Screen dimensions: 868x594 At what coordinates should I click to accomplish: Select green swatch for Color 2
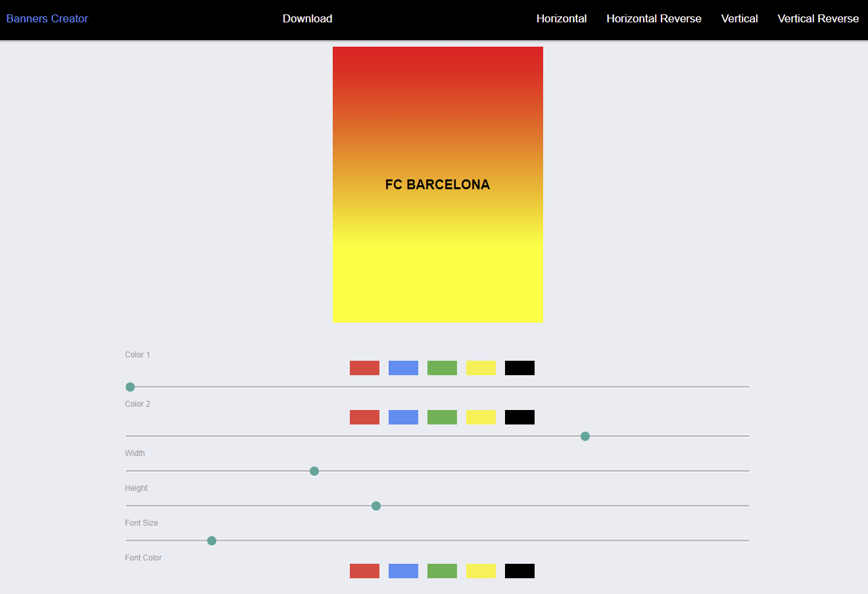(442, 417)
